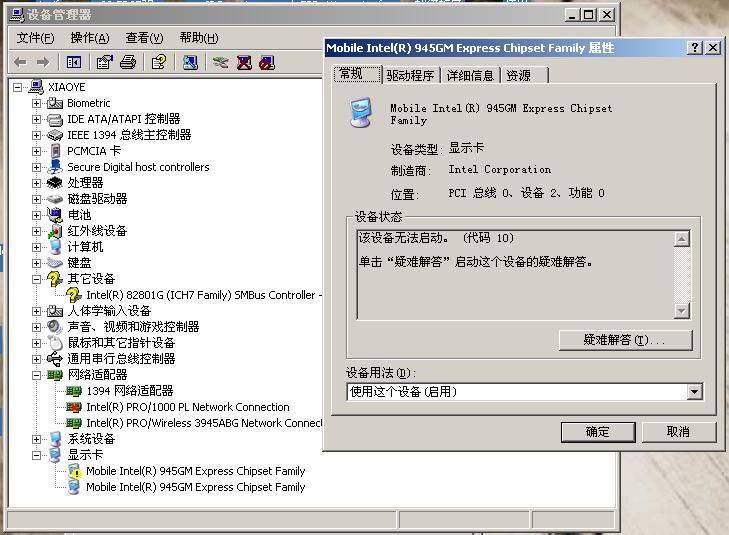Select the 通用串行总线控制器 entry
This screenshot has height=535, width=729.
click(121, 359)
